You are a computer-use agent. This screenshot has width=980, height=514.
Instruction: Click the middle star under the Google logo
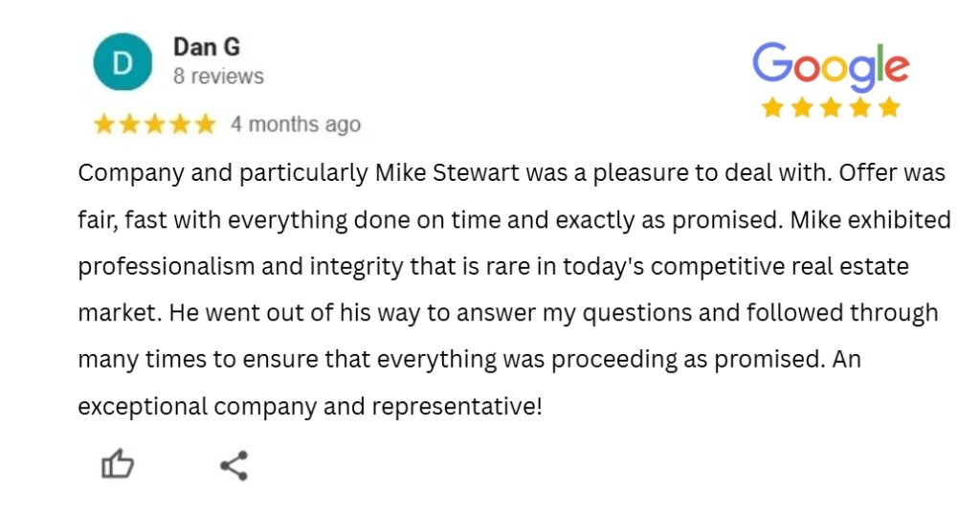[831, 107]
